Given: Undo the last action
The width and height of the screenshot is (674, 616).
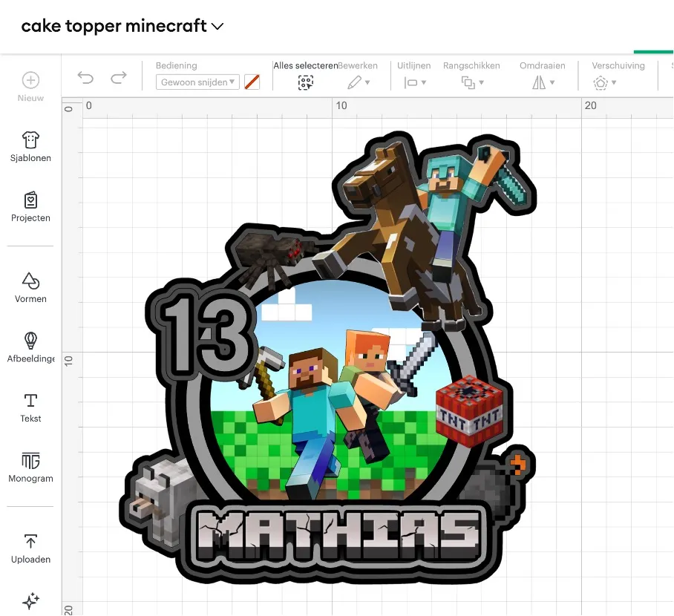Looking at the screenshot, I should tap(86, 78).
